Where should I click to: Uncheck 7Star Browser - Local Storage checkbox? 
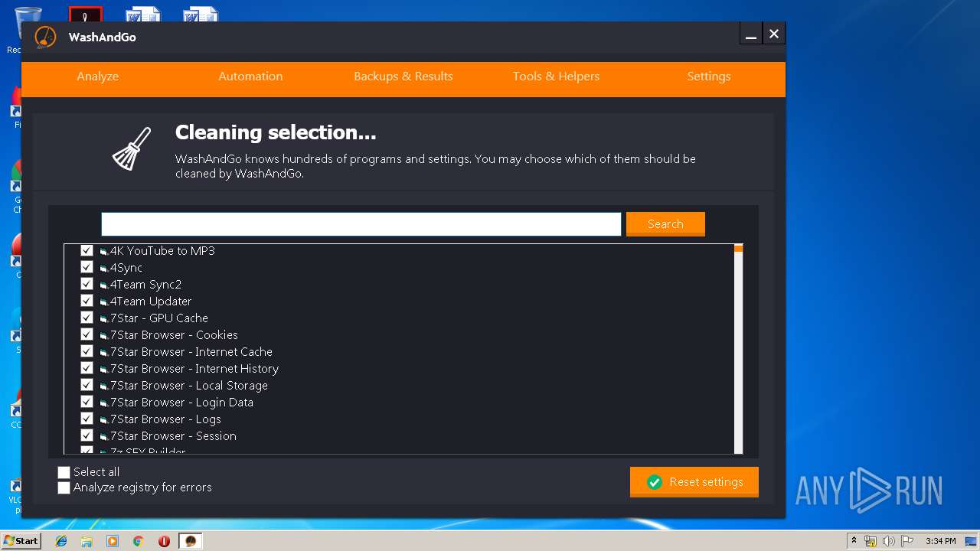pyautogui.click(x=87, y=385)
